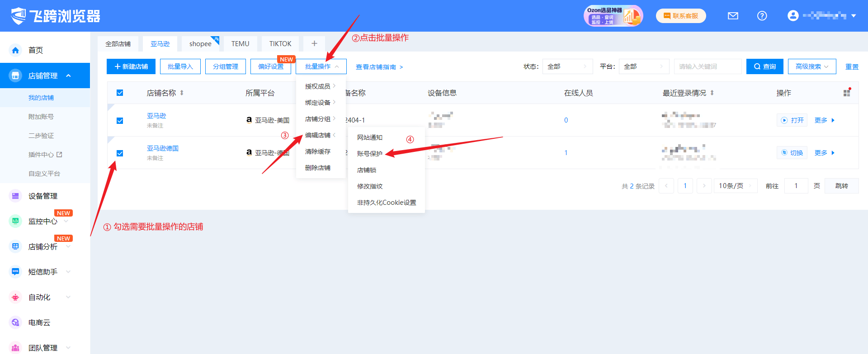Image resolution: width=868 pixels, height=354 pixels.
Task: Click the 店铺管理 sidebar icon
Action: coord(15,76)
